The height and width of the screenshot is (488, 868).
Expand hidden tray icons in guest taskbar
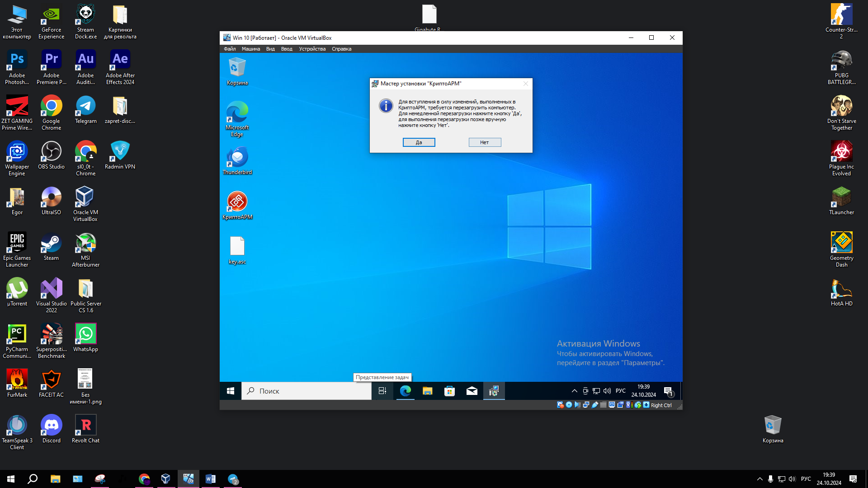575,391
